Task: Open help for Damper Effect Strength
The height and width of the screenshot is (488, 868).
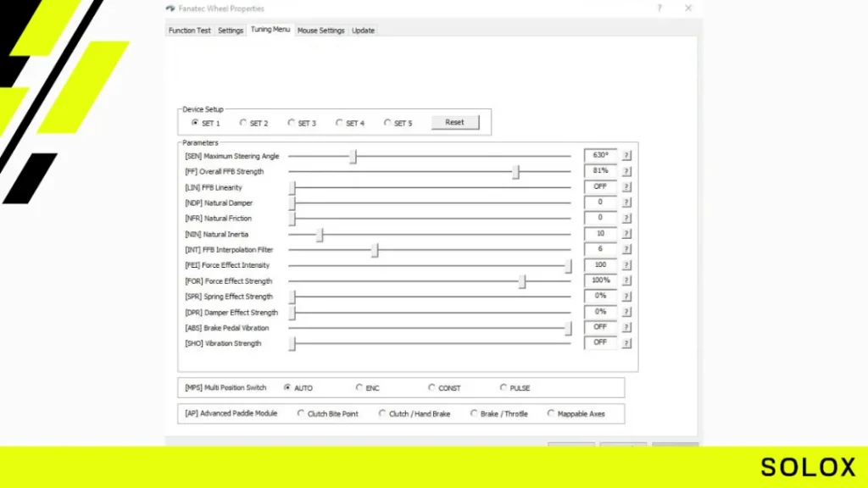Action: click(626, 312)
